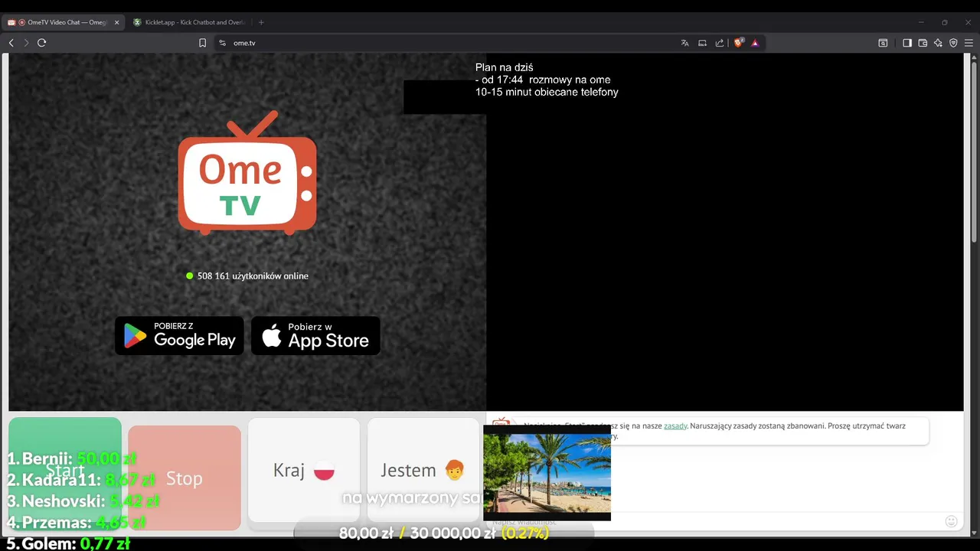Open the page translate icon
Viewport: 980px width, 551px height.
[685, 43]
